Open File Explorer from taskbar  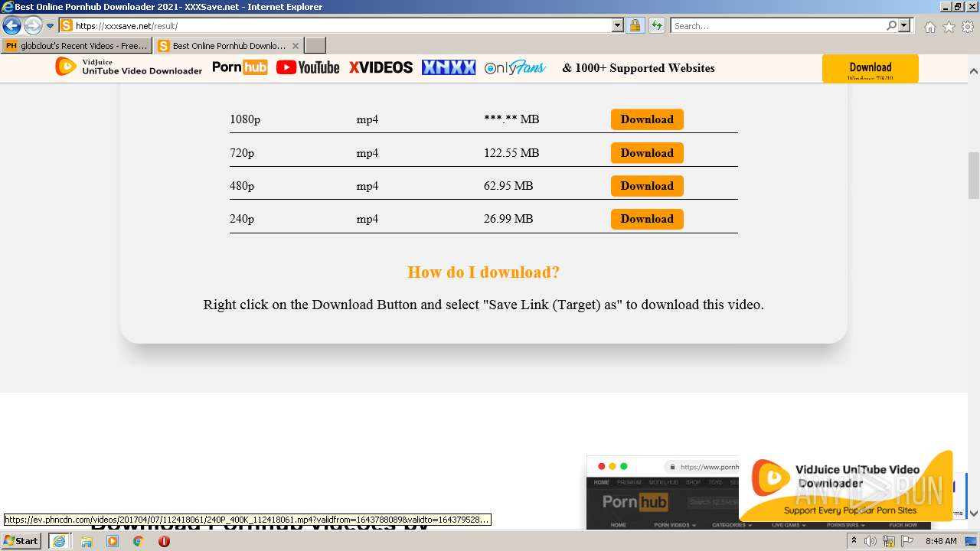tap(87, 541)
